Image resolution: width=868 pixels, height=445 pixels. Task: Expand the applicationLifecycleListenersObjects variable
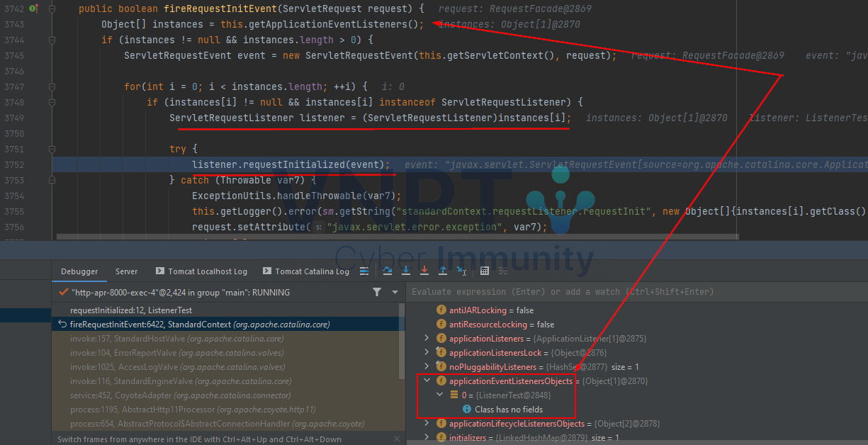click(427, 424)
